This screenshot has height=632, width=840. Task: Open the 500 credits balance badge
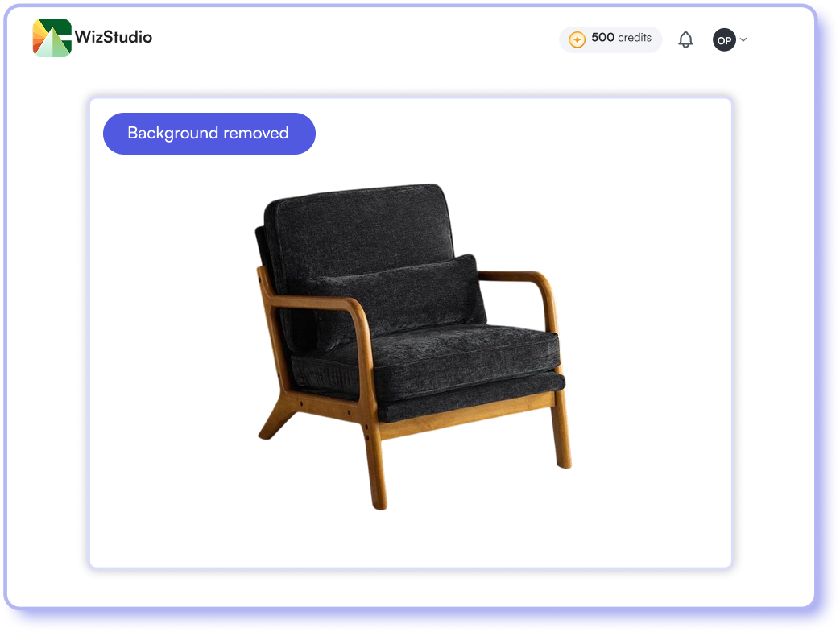click(x=610, y=39)
